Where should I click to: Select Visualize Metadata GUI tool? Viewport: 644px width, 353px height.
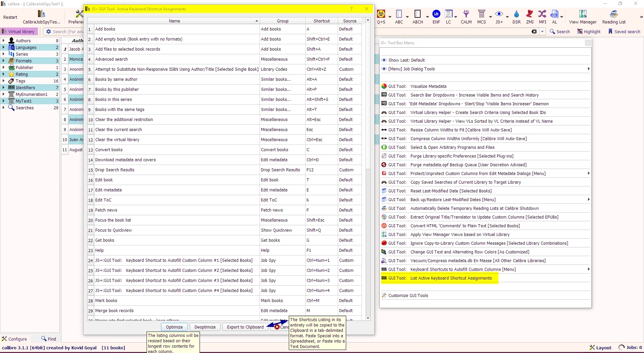(x=428, y=86)
